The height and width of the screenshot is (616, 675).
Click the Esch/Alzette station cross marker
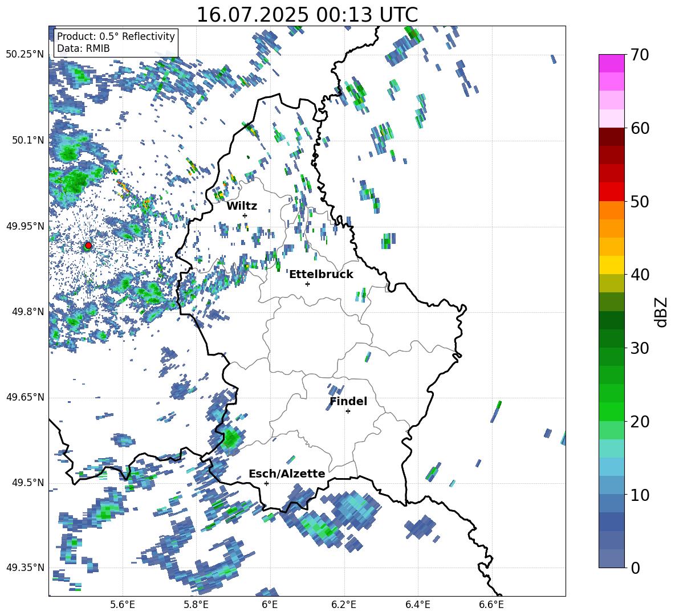(266, 483)
